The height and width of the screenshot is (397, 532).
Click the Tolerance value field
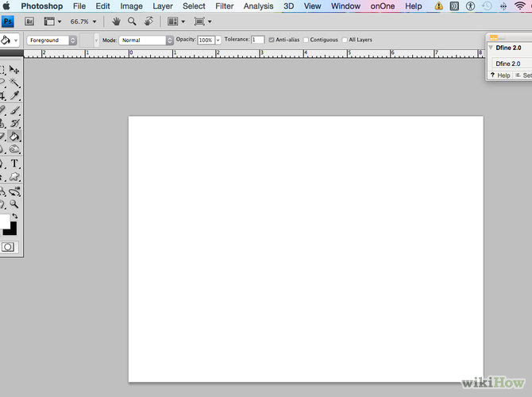click(257, 40)
